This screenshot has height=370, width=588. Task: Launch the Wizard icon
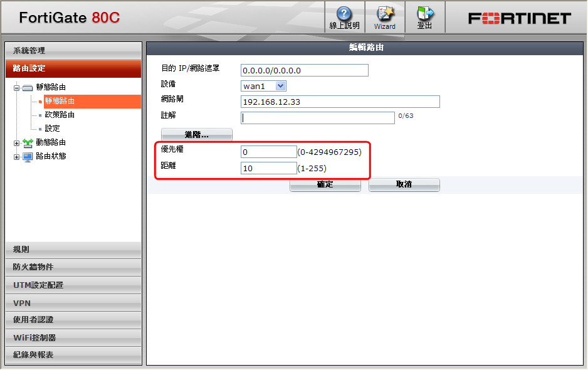coord(385,14)
